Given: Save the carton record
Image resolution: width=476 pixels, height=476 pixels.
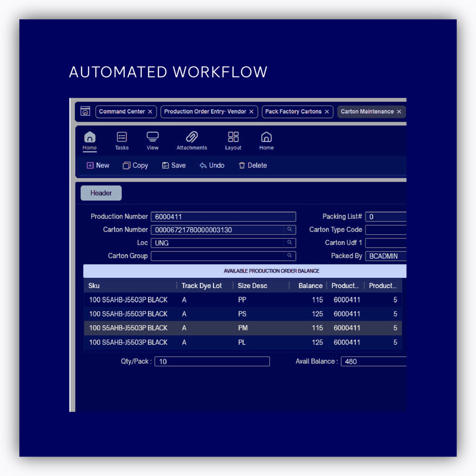Looking at the screenshot, I should pos(174,165).
